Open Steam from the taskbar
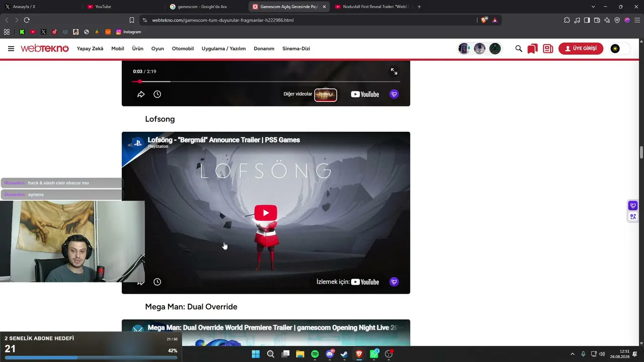 [x=344, y=354]
